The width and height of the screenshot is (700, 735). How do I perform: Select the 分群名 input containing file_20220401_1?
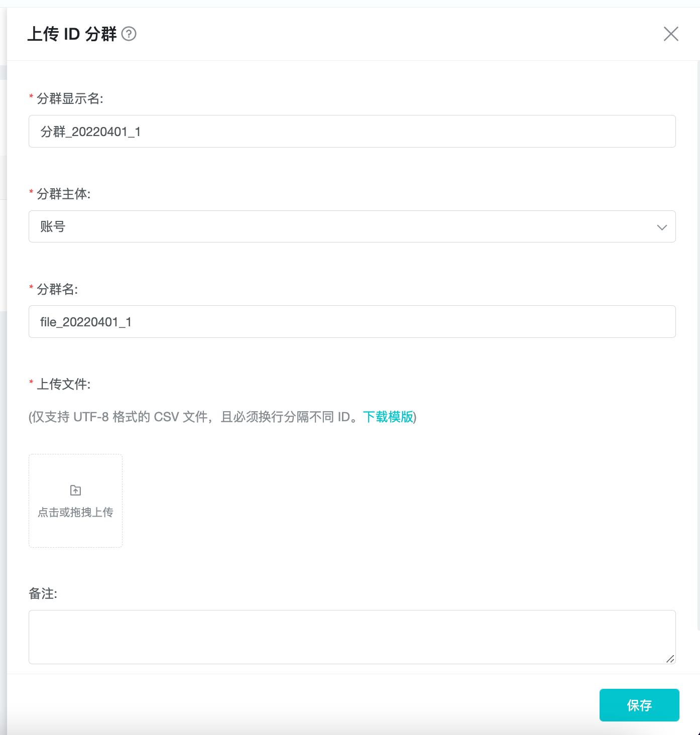(352, 321)
